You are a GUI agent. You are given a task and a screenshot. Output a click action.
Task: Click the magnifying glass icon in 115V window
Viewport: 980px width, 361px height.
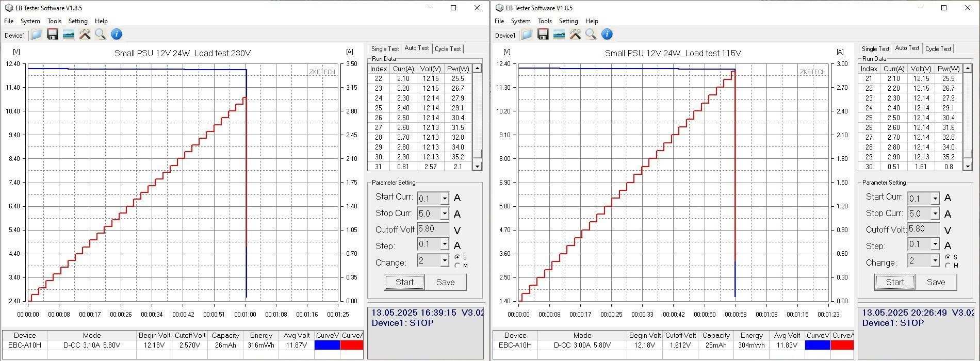pos(591,35)
